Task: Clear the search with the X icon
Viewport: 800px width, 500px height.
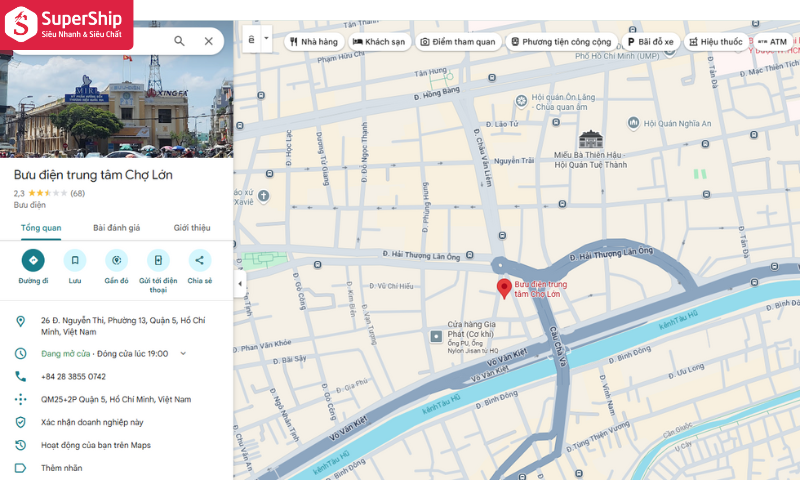Action: tap(209, 41)
